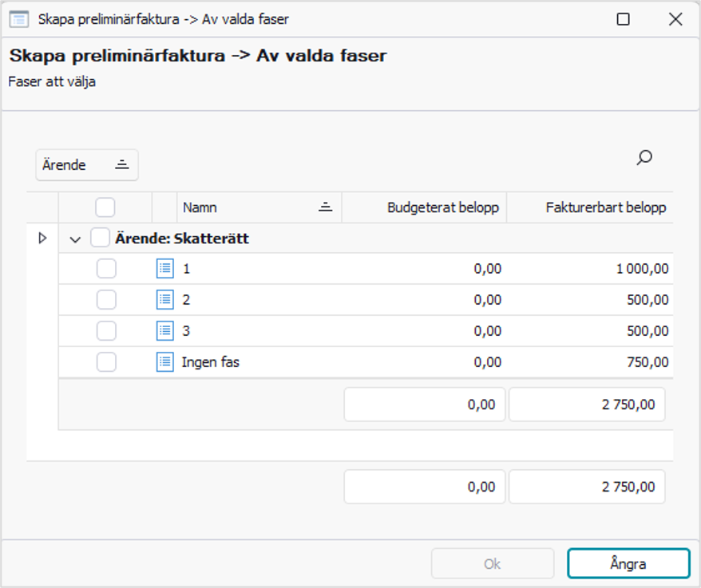Click the phase icon in row 1
The width and height of the screenshot is (701, 588).
point(165,269)
